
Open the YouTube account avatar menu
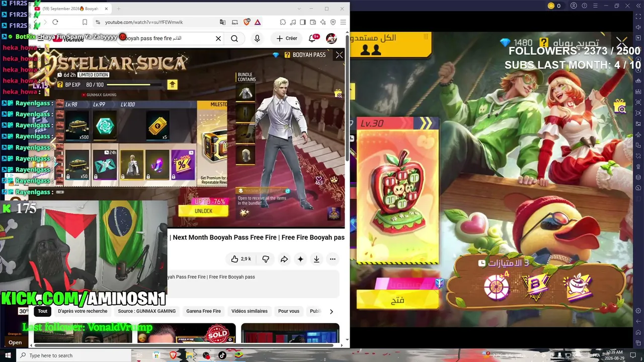pos(331,38)
